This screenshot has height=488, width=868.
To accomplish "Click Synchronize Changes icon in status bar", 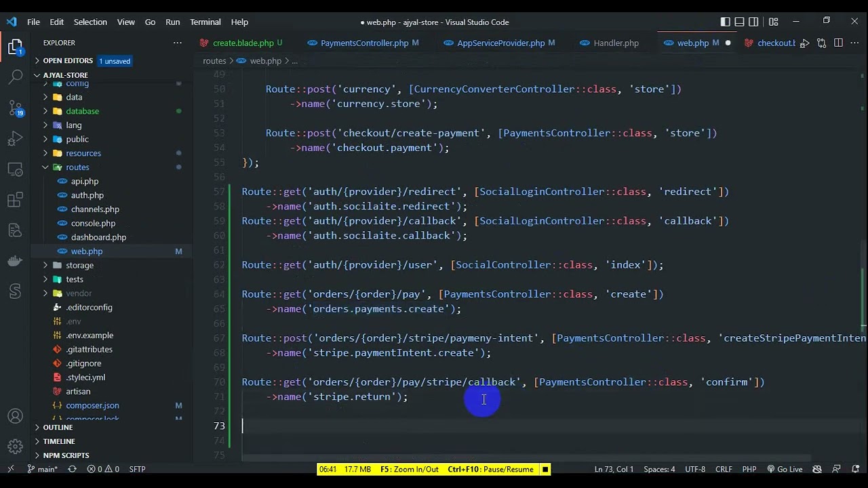I will click(72, 469).
